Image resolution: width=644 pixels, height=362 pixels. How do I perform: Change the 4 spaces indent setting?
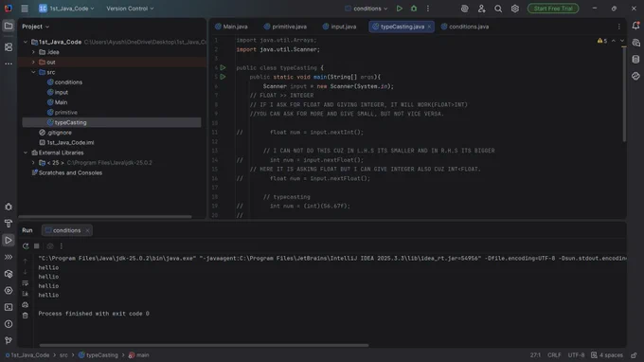607,355
